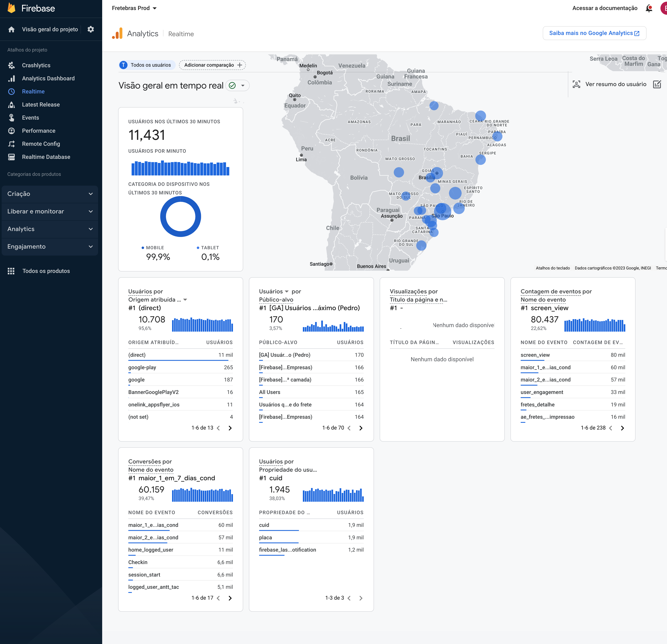The width and height of the screenshot is (667, 644).
Task: Select Latest Release in the sidebar
Action: point(41,104)
